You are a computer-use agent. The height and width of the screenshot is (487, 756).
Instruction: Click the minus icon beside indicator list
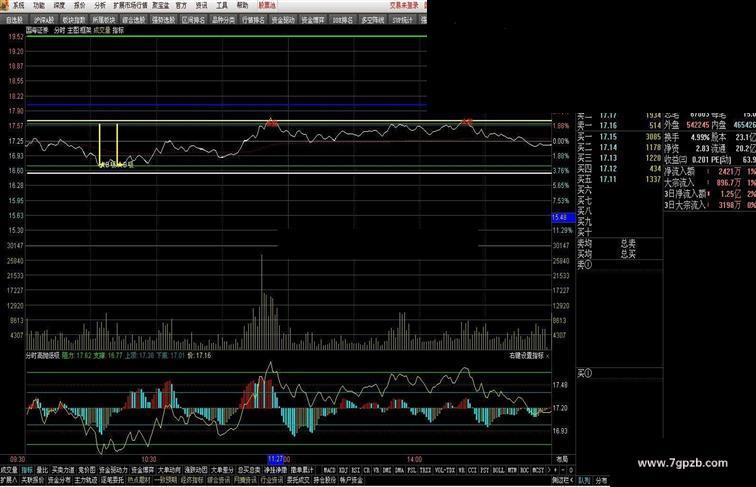coord(563,470)
